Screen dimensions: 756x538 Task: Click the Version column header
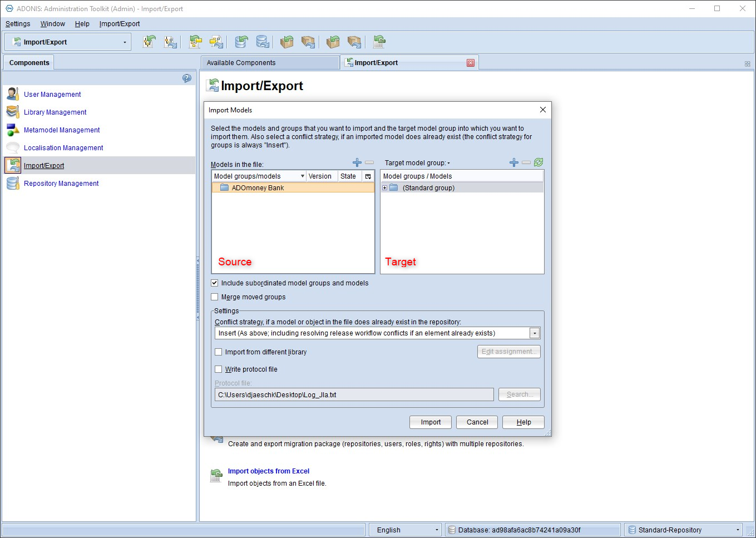pyautogui.click(x=322, y=176)
